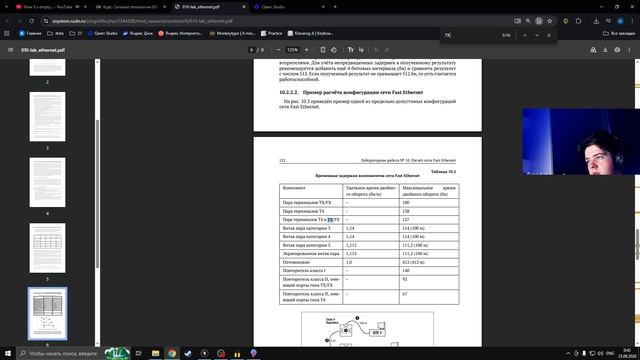Rotate the PDF document counterclockwise

334,50
